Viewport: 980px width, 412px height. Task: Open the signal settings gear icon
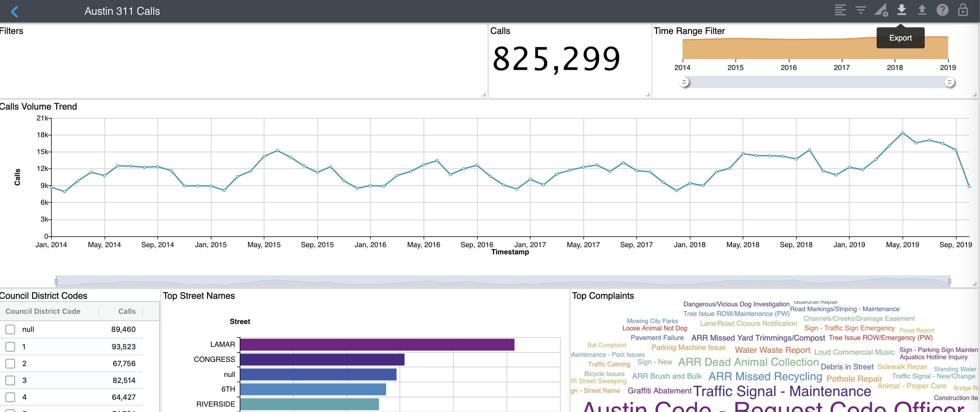coord(881,10)
